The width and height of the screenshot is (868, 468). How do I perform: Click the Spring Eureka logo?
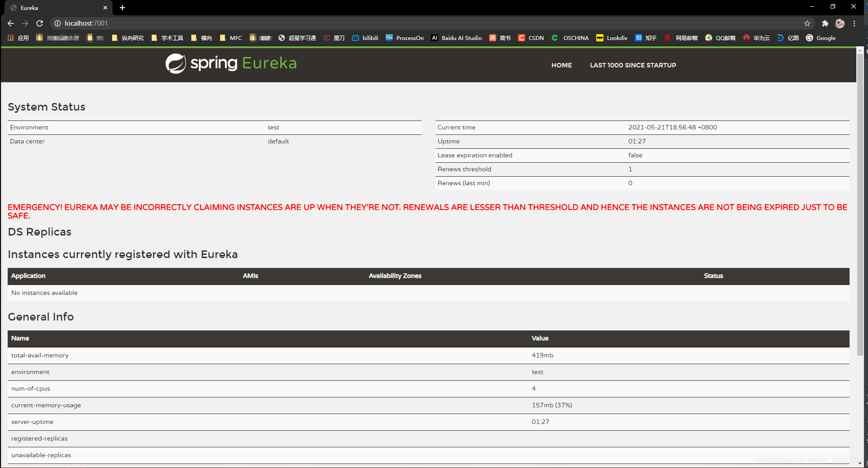point(231,63)
